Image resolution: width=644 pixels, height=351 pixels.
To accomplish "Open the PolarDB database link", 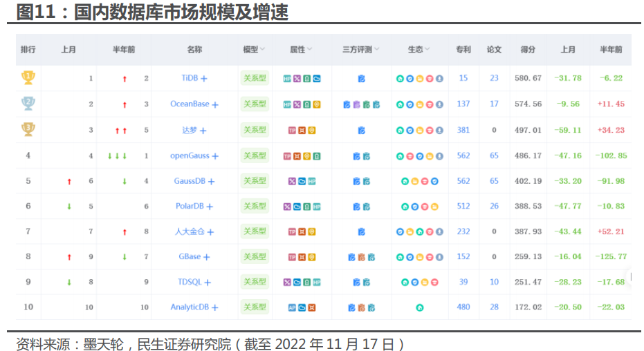I will point(190,206).
